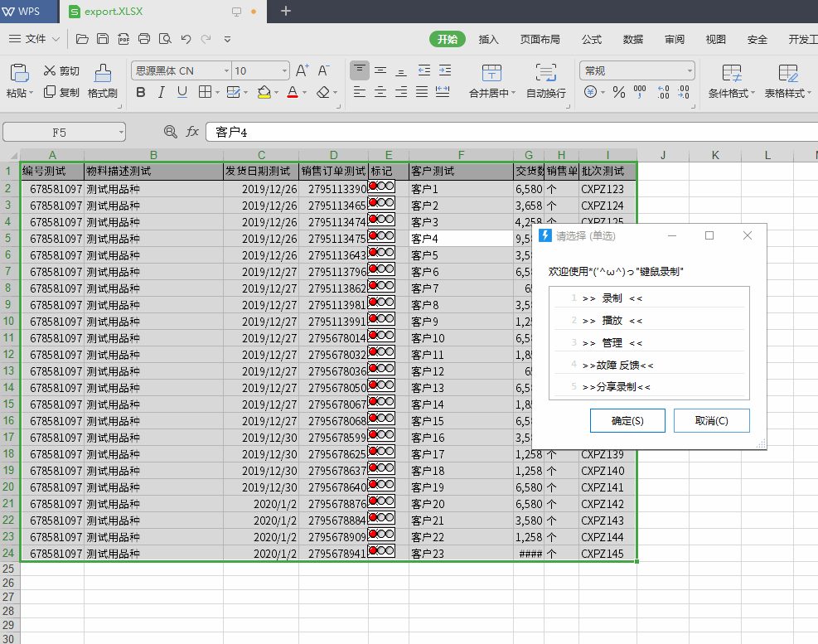
Task: Toggle center horizontal text alignment
Action: [x=381, y=92]
